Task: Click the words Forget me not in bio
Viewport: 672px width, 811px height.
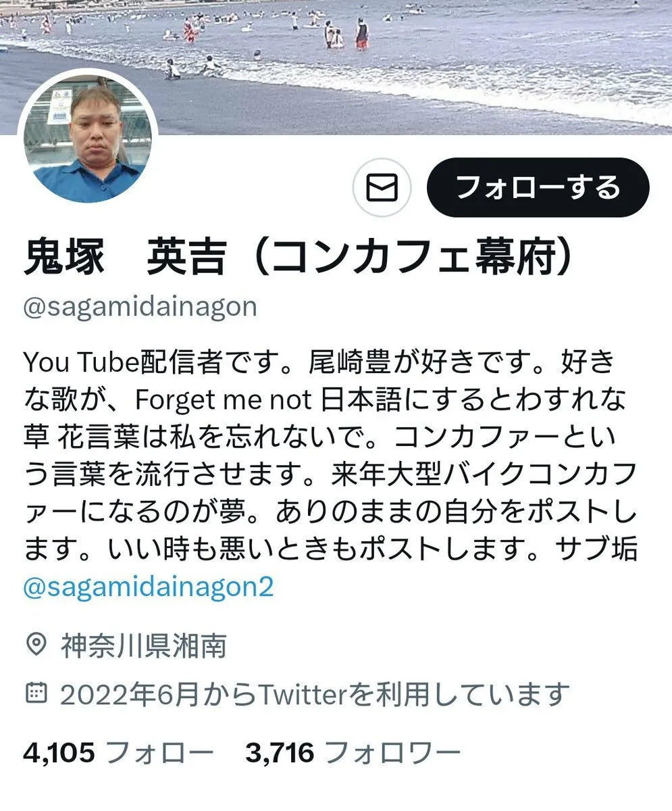Action: [222, 400]
